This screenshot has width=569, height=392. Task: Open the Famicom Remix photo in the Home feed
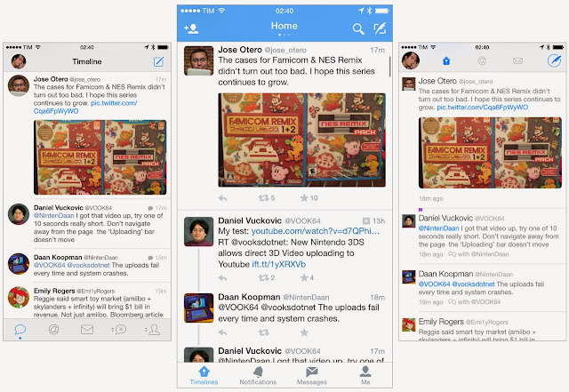point(302,140)
